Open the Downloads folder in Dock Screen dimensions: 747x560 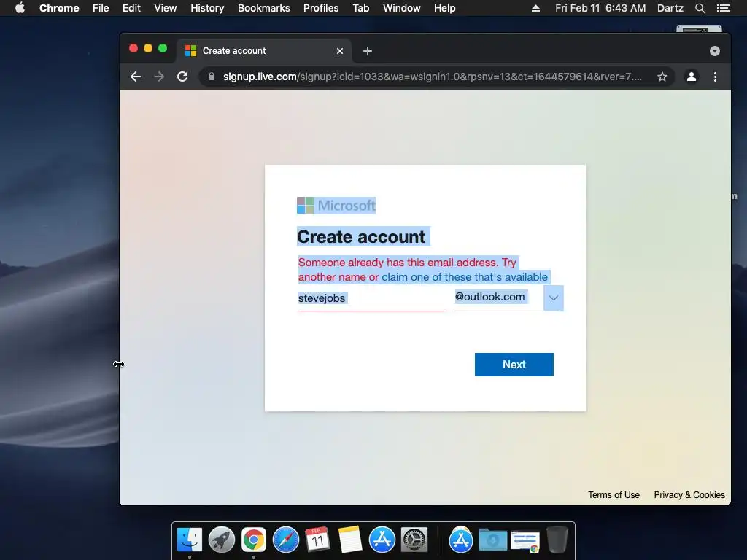pyautogui.click(x=492, y=540)
